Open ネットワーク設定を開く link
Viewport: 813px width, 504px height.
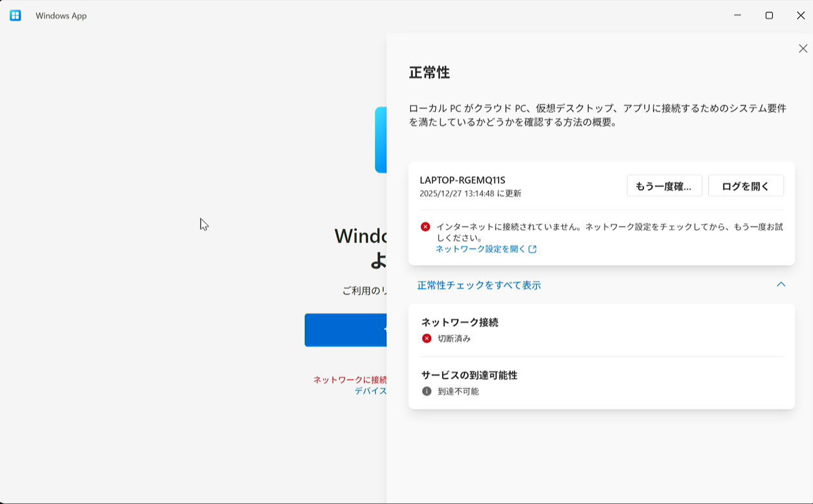coord(480,249)
